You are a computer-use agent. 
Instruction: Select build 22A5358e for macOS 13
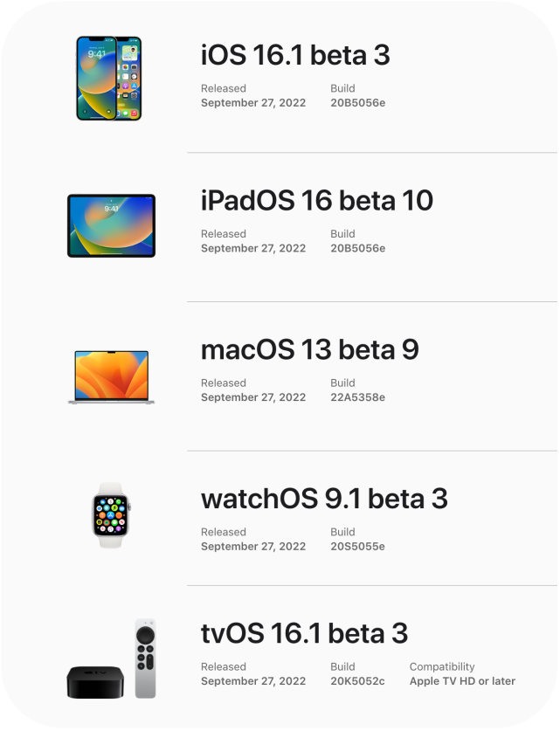tap(357, 397)
